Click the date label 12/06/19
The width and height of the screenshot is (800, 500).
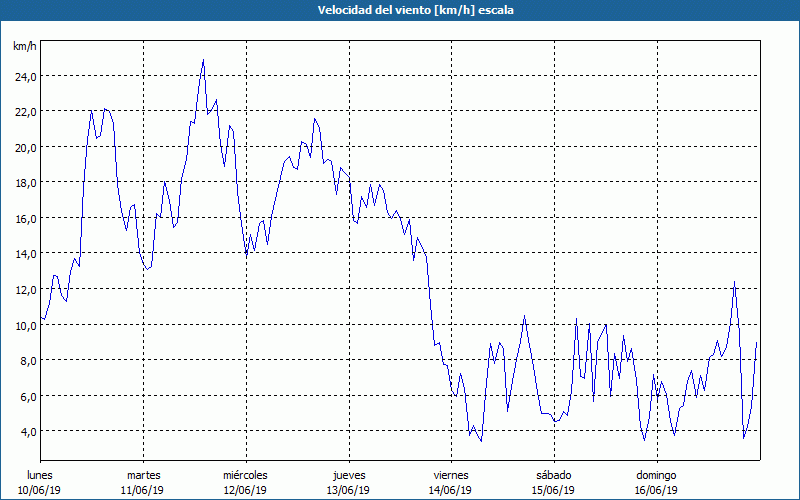[245, 490]
